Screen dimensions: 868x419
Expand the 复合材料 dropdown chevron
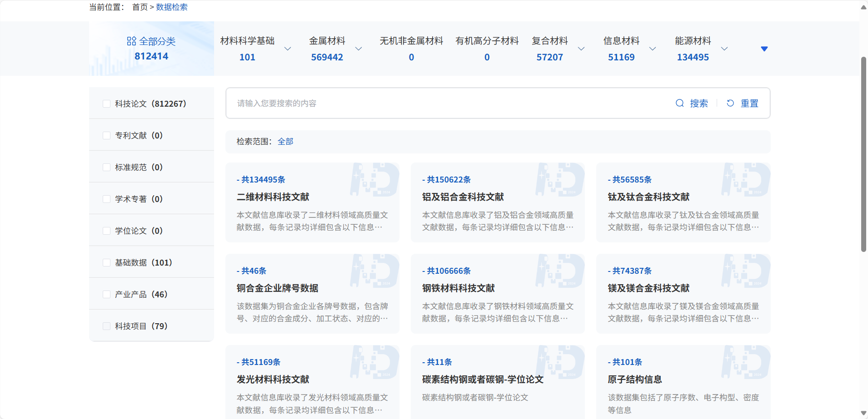tap(581, 49)
